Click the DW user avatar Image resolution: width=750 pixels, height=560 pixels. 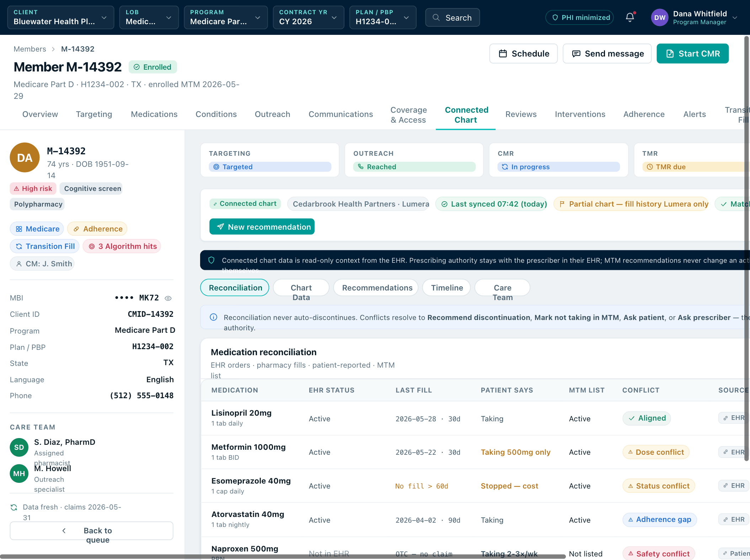pyautogui.click(x=660, y=18)
